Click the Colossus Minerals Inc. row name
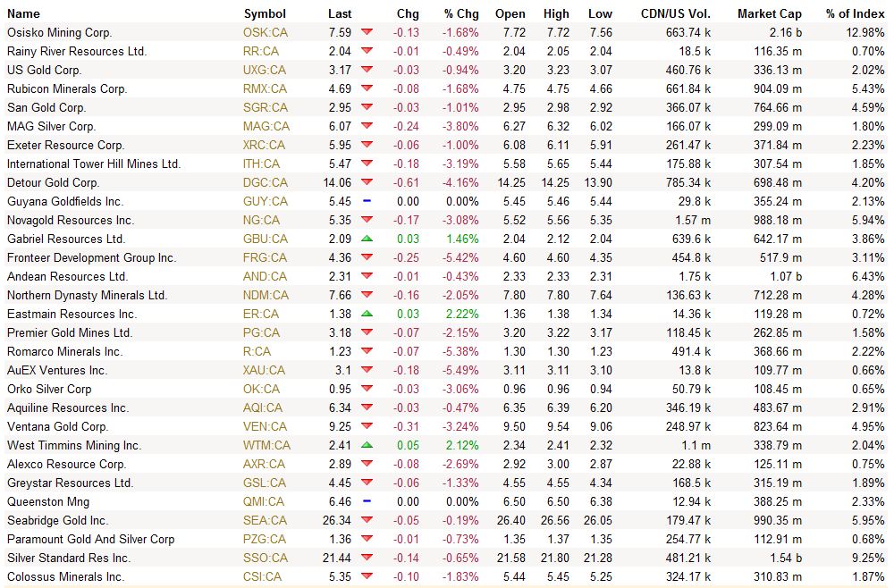 [x=65, y=576]
